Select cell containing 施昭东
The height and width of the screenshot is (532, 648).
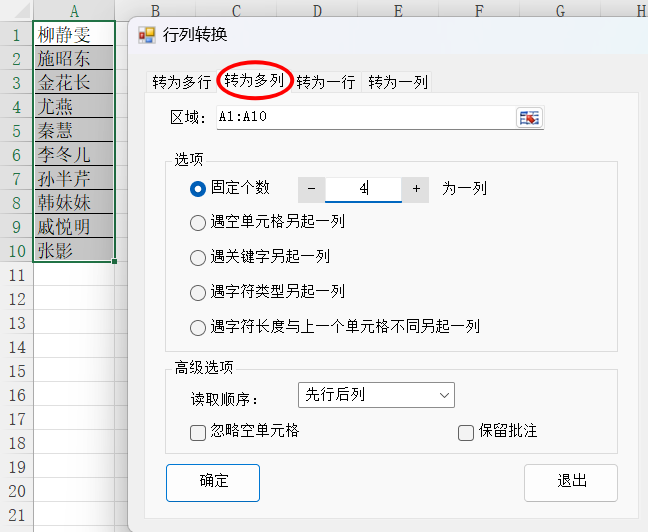pyautogui.click(x=74, y=58)
